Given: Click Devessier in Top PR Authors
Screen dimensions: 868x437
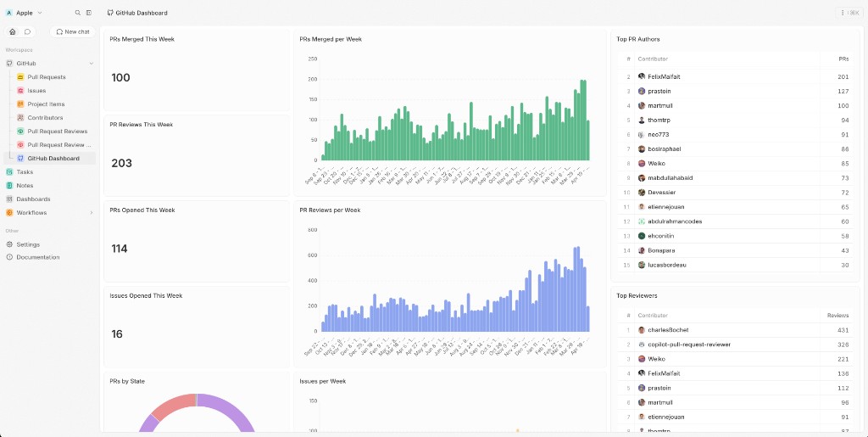Looking at the screenshot, I should [x=661, y=193].
